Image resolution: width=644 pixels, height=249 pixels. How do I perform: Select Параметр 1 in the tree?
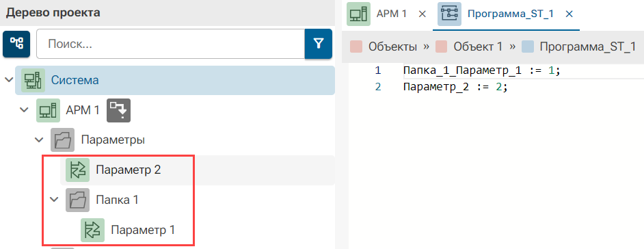pyautogui.click(x=143, y=230)
